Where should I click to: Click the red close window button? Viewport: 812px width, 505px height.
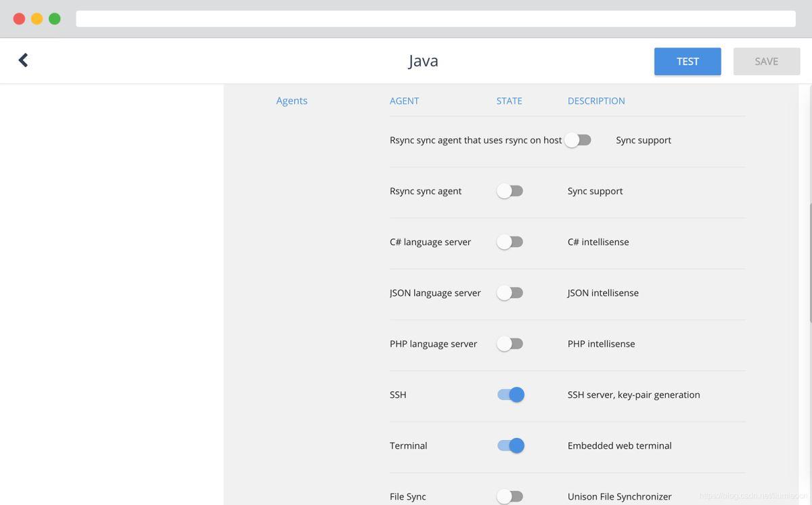coord(19,19)
